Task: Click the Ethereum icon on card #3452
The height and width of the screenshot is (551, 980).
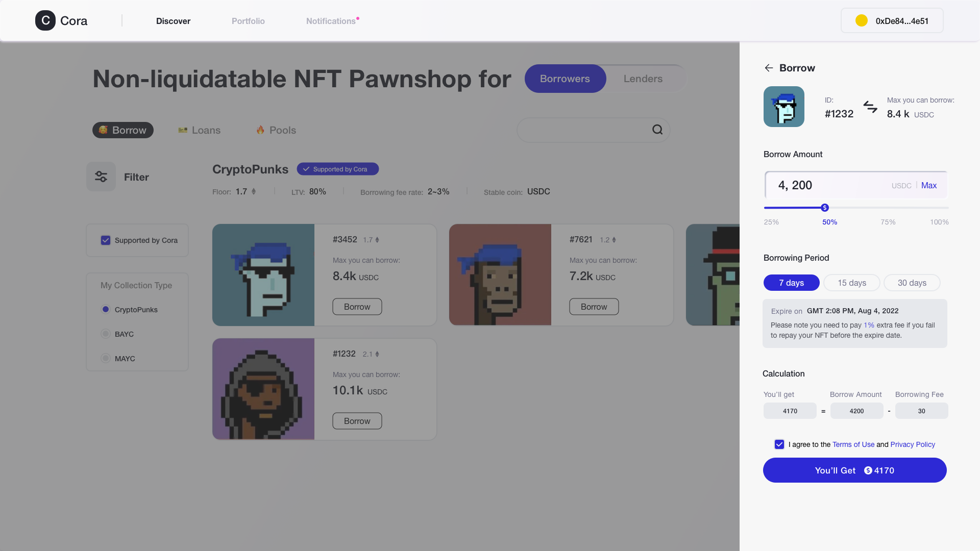Action: [x=377, y=240]
